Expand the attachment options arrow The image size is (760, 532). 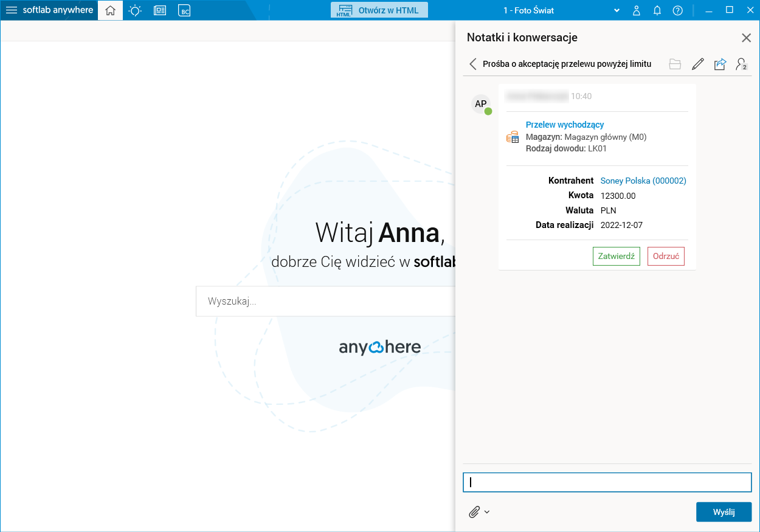(x=487, y=512)
